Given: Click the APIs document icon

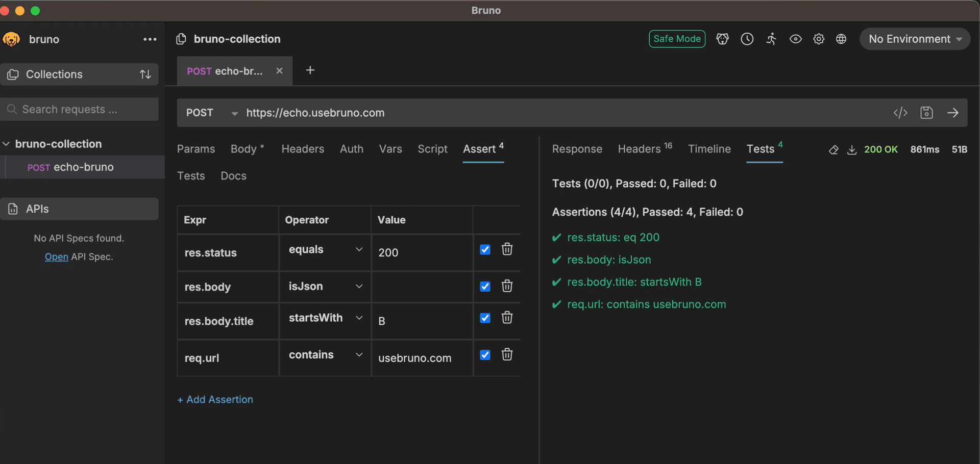Looking at the screenshot, I should coord(13,209).
